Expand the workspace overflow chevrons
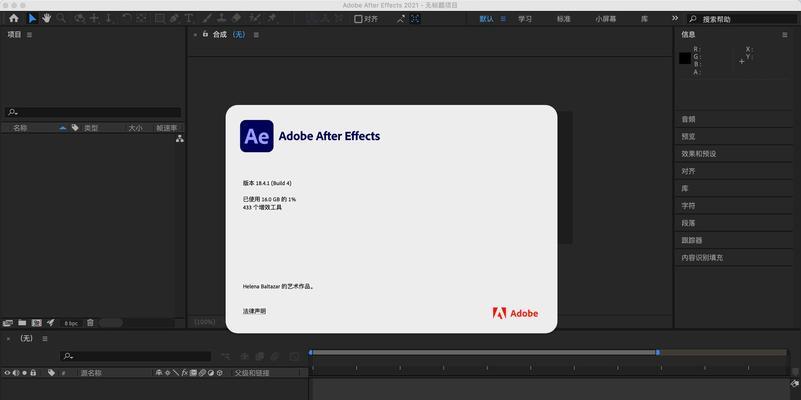This screenshot has width=801, height=400. coord(675,18)
